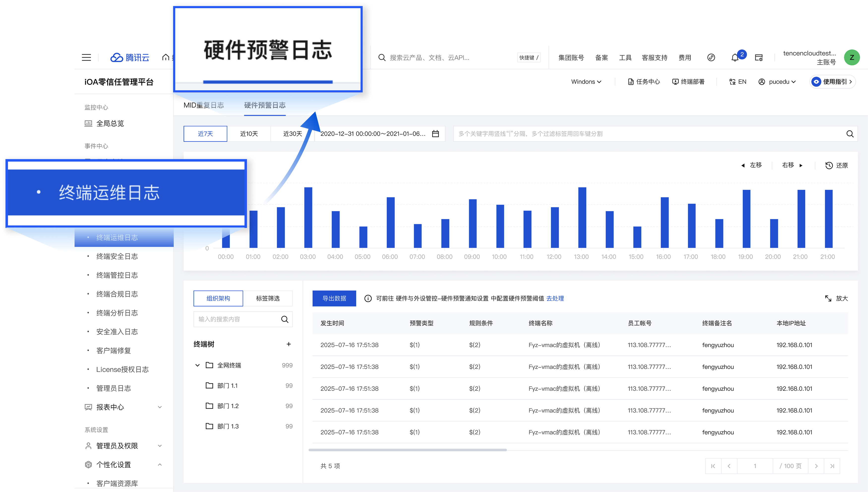
Task: Switch to the MID重复日志 tab
Action: click(x=204, y=105)
